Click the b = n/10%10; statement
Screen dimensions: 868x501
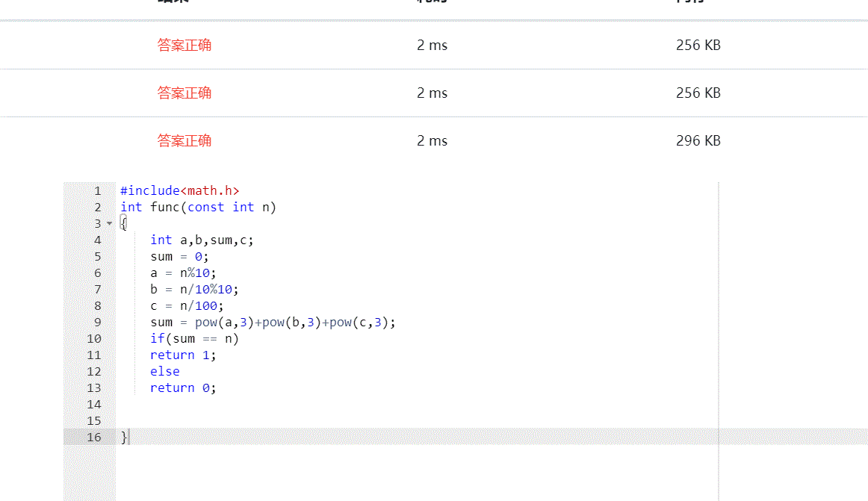194,290
